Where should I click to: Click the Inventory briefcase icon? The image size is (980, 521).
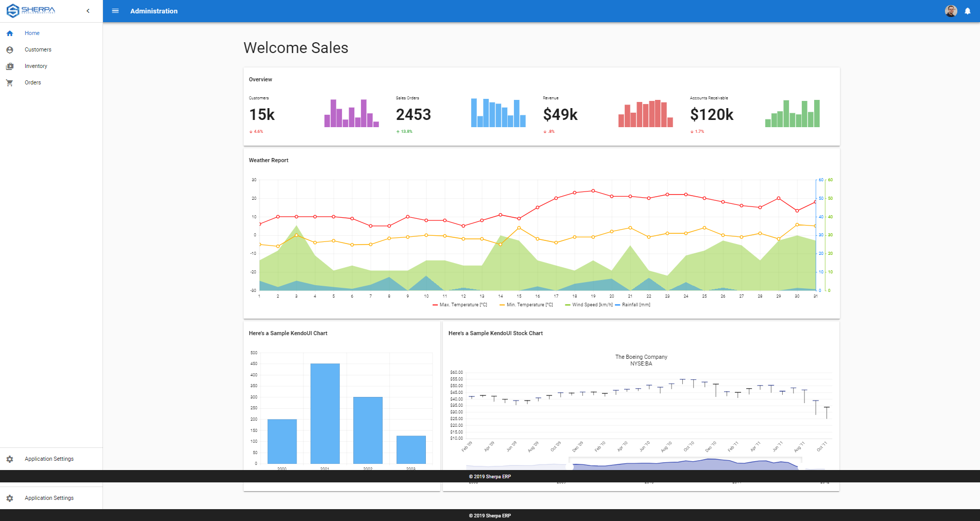click(x=9, y=66)
